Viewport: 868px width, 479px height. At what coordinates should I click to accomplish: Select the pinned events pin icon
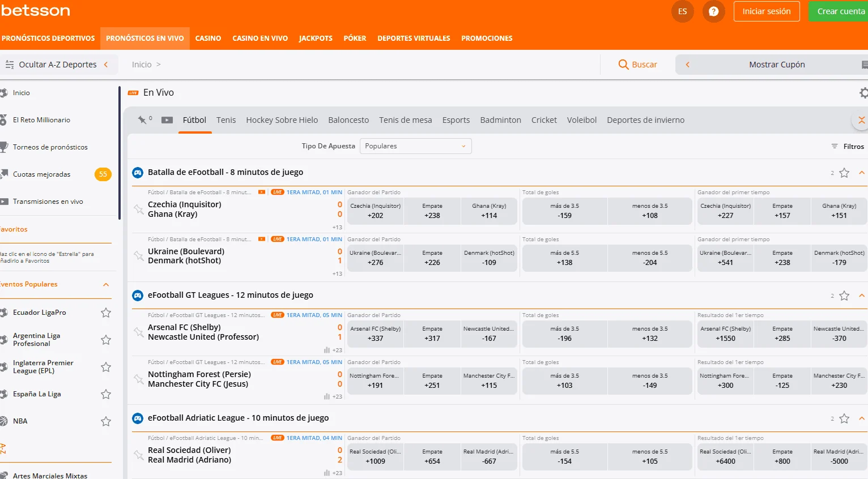[x=142, y=120]
